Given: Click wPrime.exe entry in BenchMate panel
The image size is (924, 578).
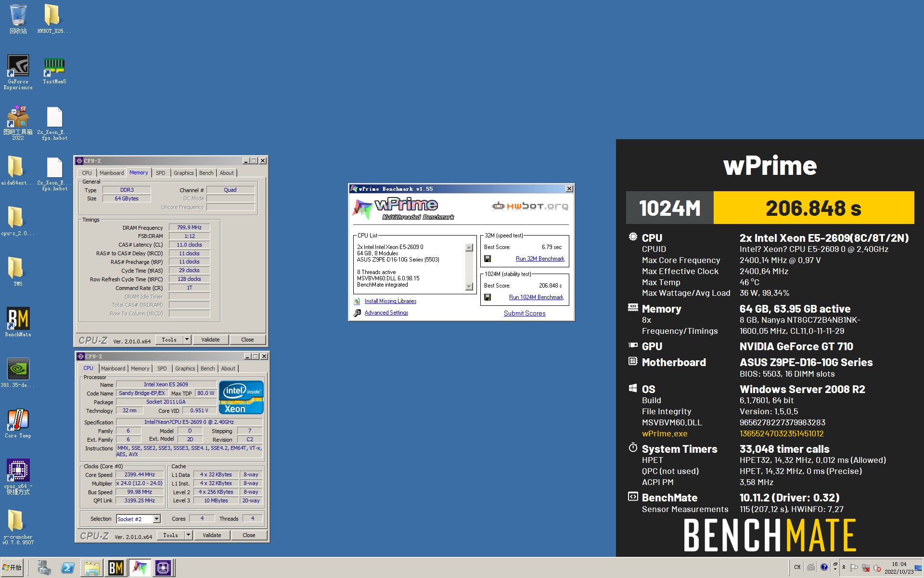Looking at the screenshot, I should pyautogui.click(x=665, y=433).
